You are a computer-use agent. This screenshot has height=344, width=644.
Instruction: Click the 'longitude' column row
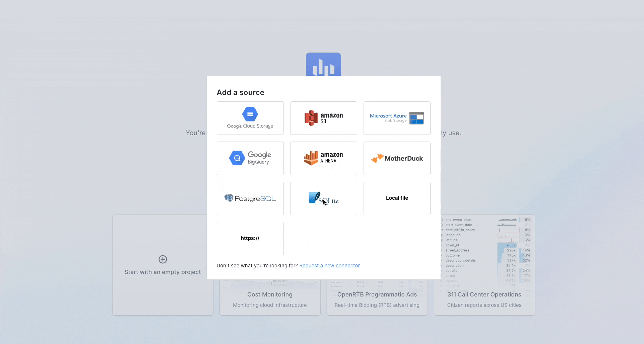coord(486,235)
